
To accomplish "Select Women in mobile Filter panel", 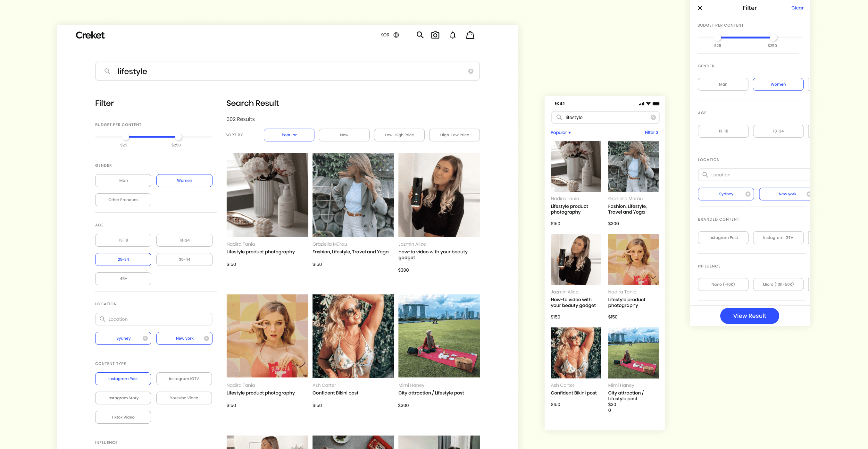I will [x=778, y=84].
